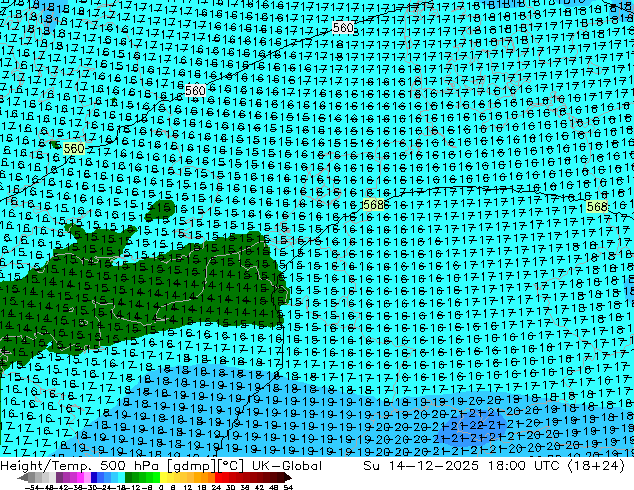Image resolution: width=634 pixels, height=490 pixels.
Task: Click the dark purple legend swatch
Action: (x=59, y=478)
